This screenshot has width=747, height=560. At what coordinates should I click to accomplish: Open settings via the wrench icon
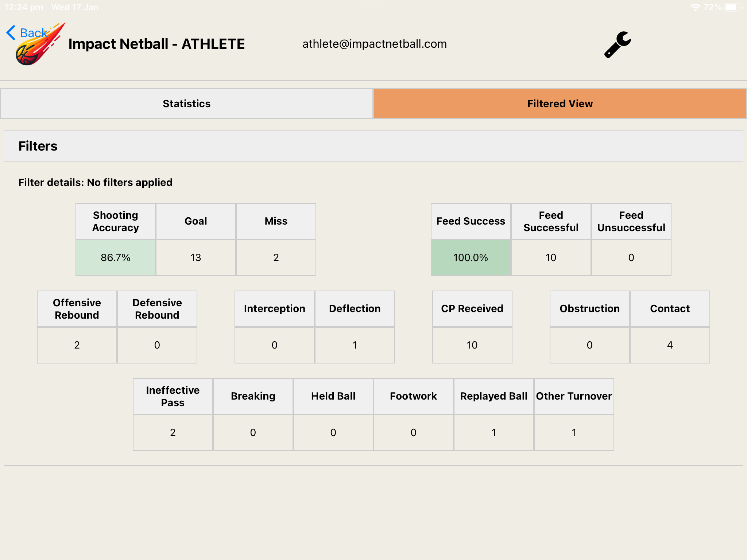(x=618, y=44)
